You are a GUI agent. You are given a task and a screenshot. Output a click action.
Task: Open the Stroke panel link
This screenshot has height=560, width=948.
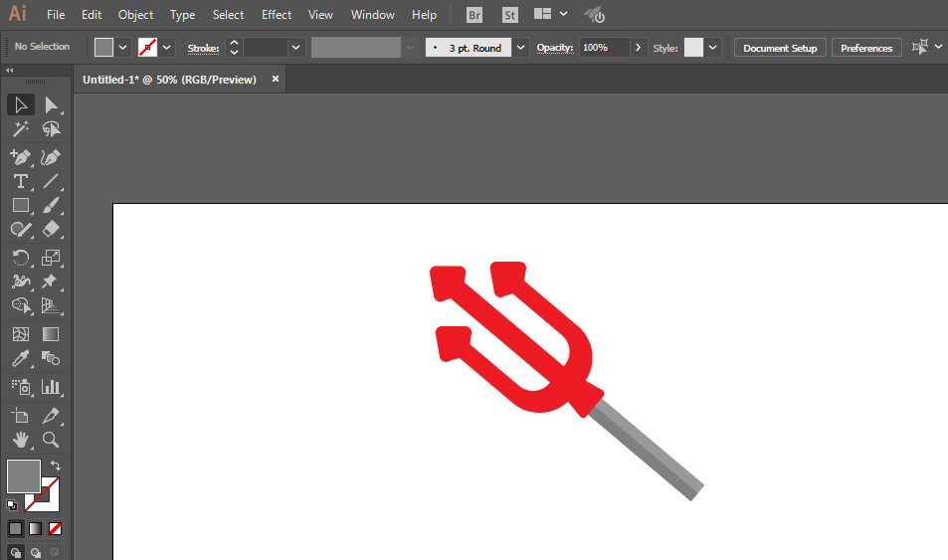203,48
